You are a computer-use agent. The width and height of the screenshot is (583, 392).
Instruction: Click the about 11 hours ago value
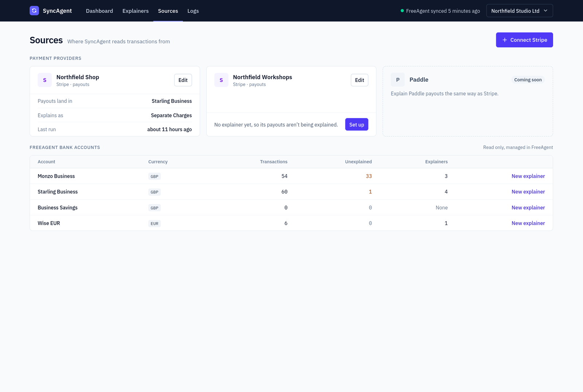coord(169,129)
